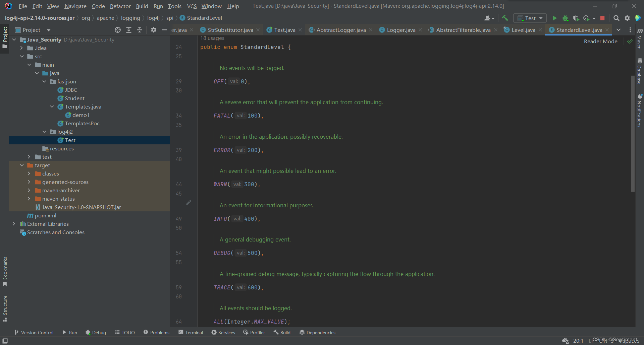Switch to StrSubstitutor.java tab

pos(230,30)
